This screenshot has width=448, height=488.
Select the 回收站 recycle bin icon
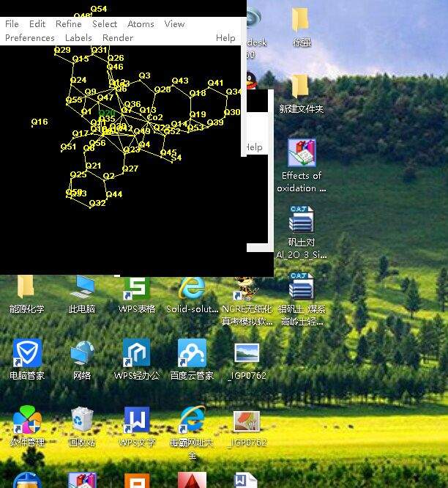click(82, 419)
